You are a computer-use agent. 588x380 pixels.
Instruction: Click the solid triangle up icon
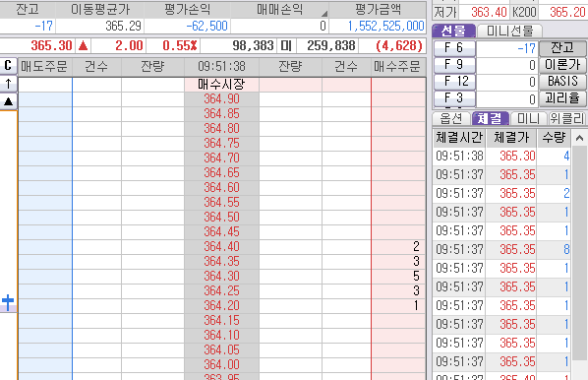pyautogui.click(x=8, y=101)
